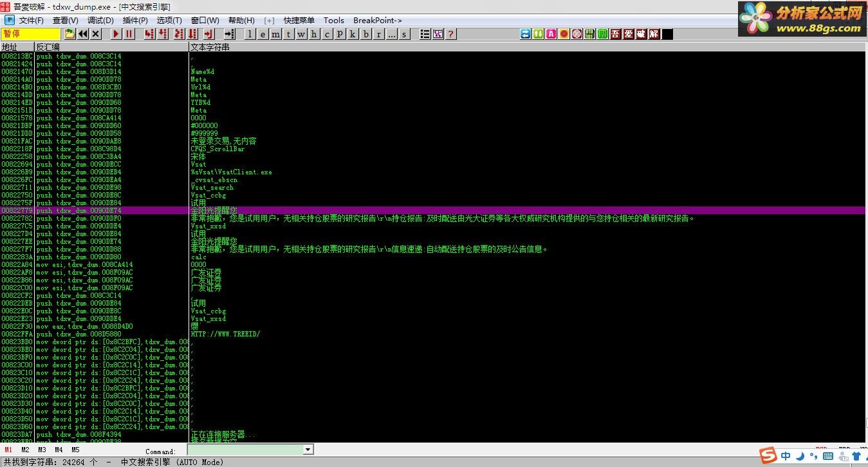
Task: Open References window with 'r' button
Action: [378, 34]
